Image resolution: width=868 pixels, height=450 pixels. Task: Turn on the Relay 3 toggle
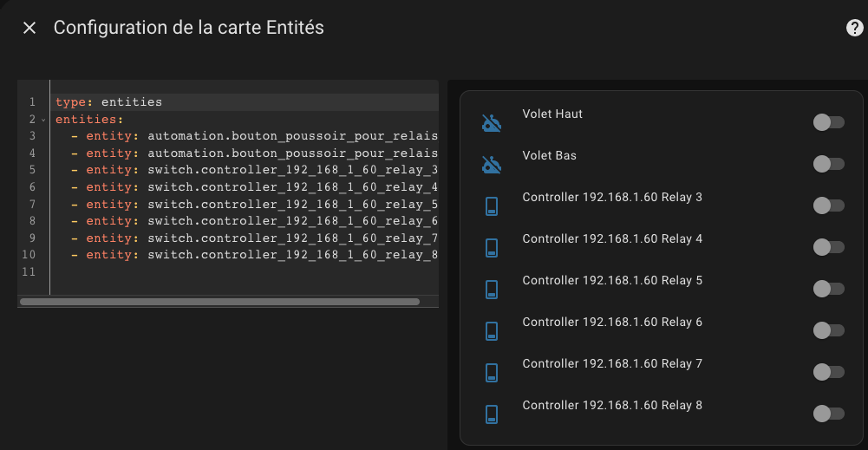coord(828,205)
